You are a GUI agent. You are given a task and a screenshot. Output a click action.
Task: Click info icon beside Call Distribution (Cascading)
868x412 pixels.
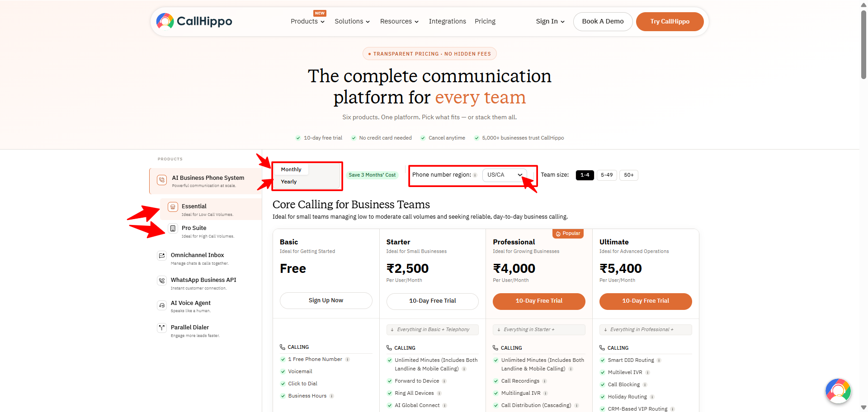[577, 406]
